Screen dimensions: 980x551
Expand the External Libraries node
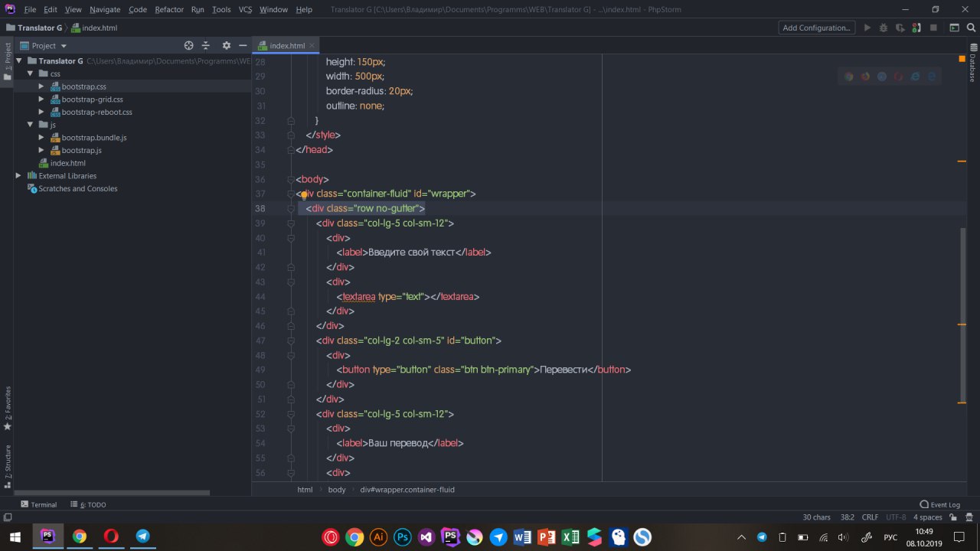tap(18, 176)
